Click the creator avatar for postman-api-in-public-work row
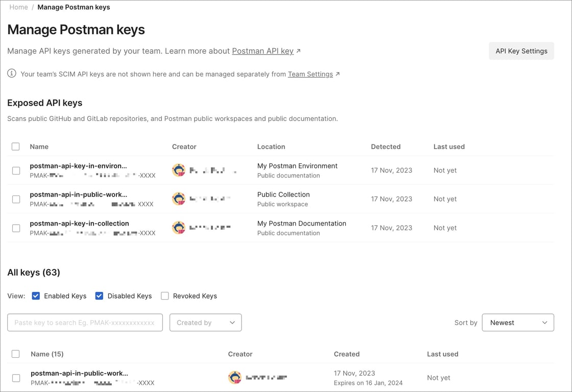572x392 pixels. coord(179,199)
